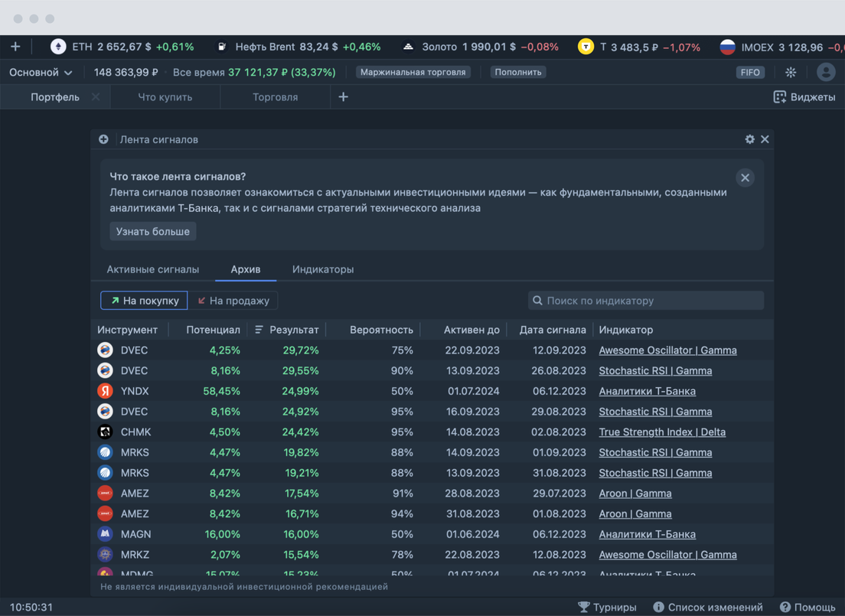
Task: Click the Brent oil icon in ticker bar
Action: (x=221, y=47)
